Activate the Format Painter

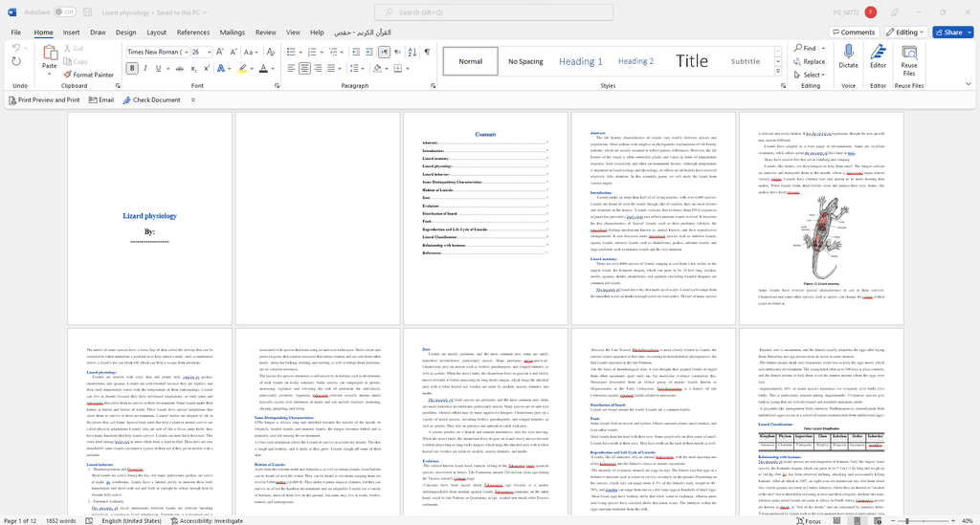click(x=89, y=75)
